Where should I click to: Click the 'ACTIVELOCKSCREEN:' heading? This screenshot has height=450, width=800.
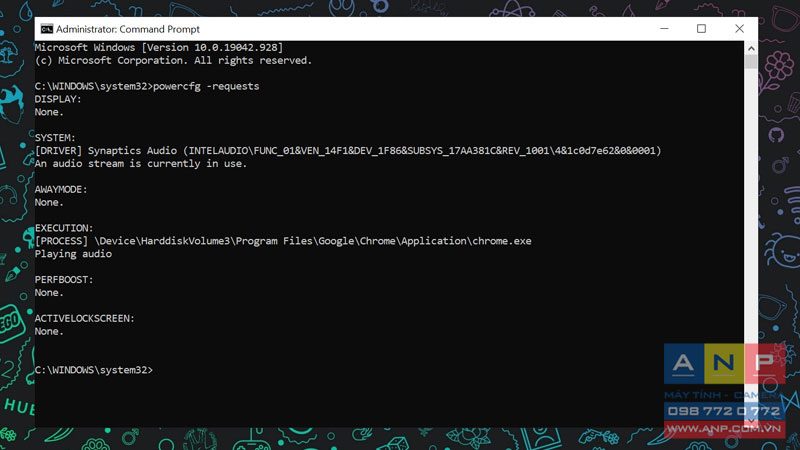coord(85,318)
